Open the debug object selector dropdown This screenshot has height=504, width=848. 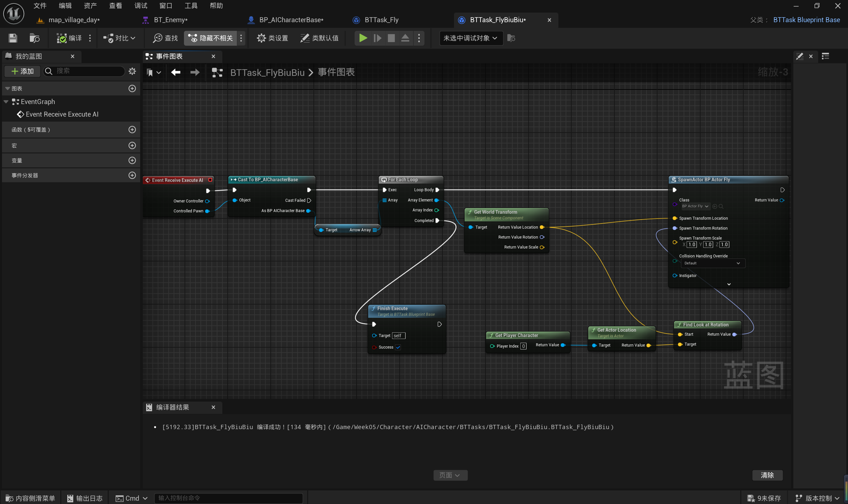click(470, 38)
